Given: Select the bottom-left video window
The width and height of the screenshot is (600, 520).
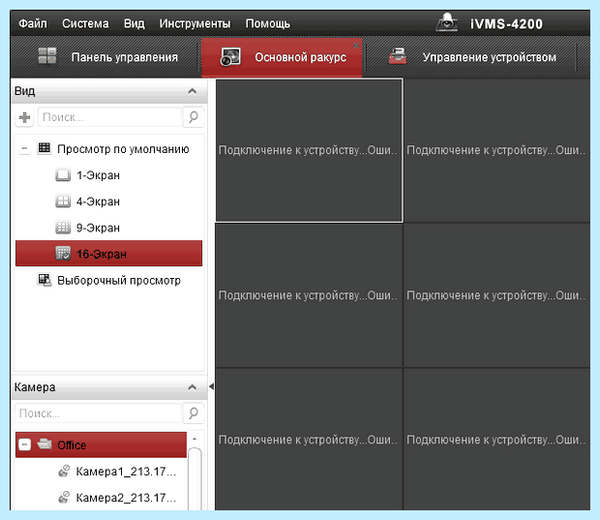Looking at the screenshot, I should (x=309, y=439).
